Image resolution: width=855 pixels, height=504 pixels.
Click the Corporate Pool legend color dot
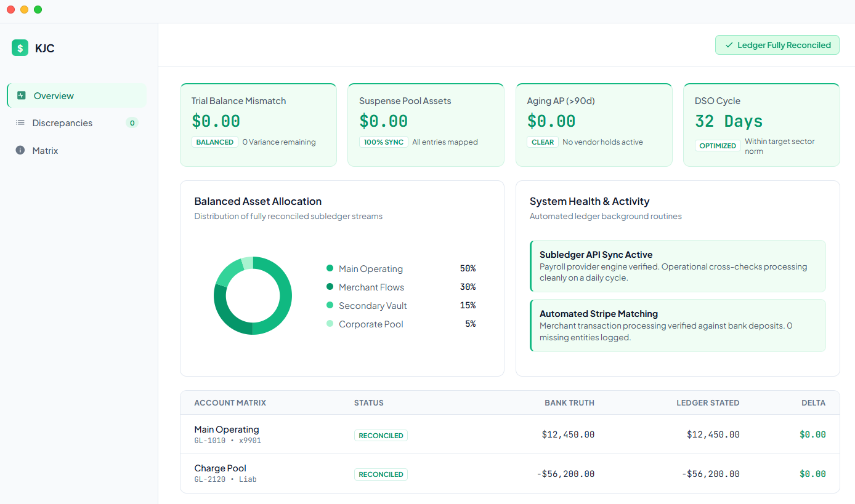(330, 324)
